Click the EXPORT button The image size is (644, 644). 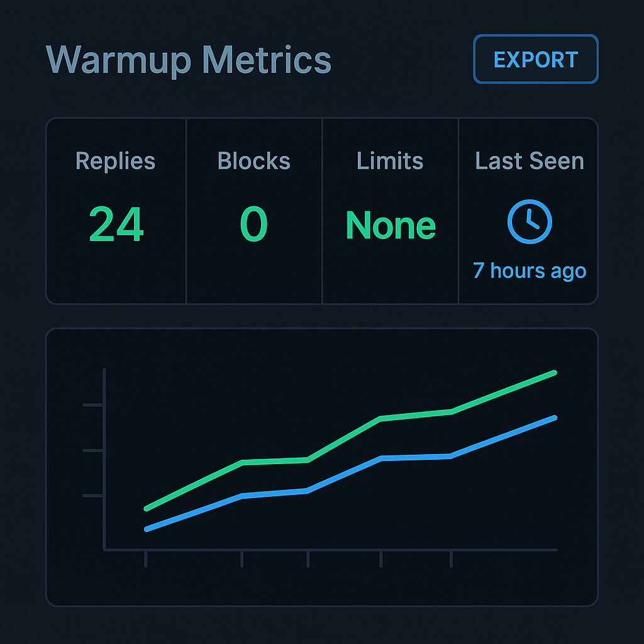(x=535, y=60)
